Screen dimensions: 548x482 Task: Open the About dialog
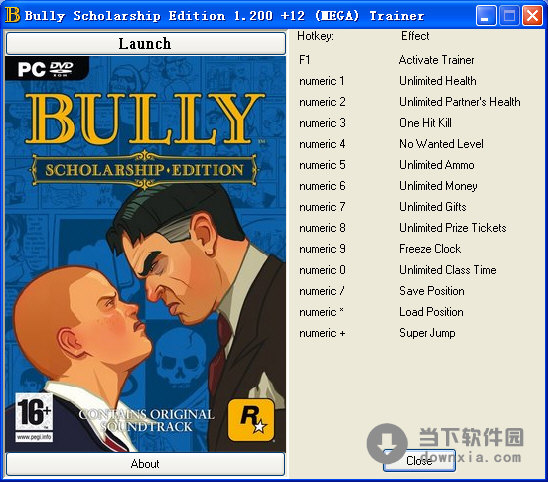[x=145, y=464]
